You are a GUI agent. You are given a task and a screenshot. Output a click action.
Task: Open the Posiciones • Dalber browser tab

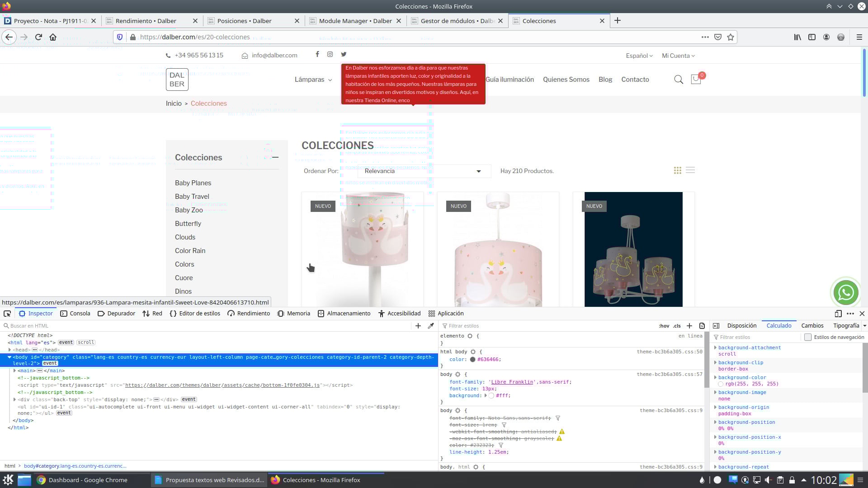(244, 21)
